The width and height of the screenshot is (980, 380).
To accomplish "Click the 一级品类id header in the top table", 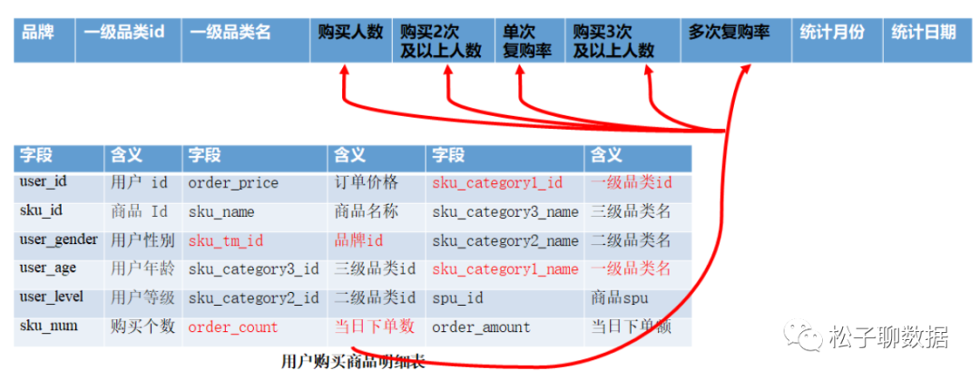I will click(128, 41).
